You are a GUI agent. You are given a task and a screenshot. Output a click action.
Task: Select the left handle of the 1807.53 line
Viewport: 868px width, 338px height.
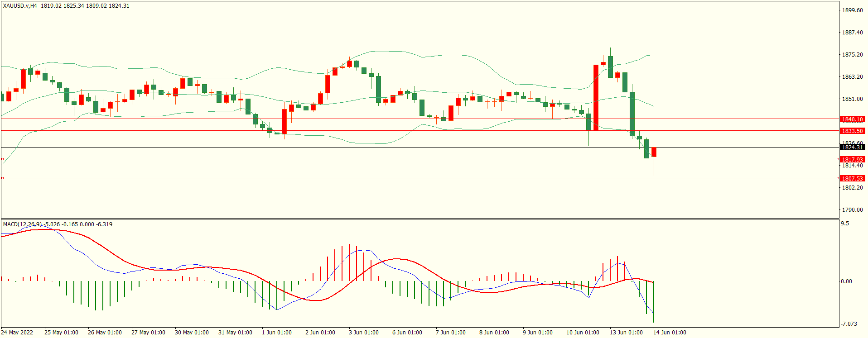point(2,178)
